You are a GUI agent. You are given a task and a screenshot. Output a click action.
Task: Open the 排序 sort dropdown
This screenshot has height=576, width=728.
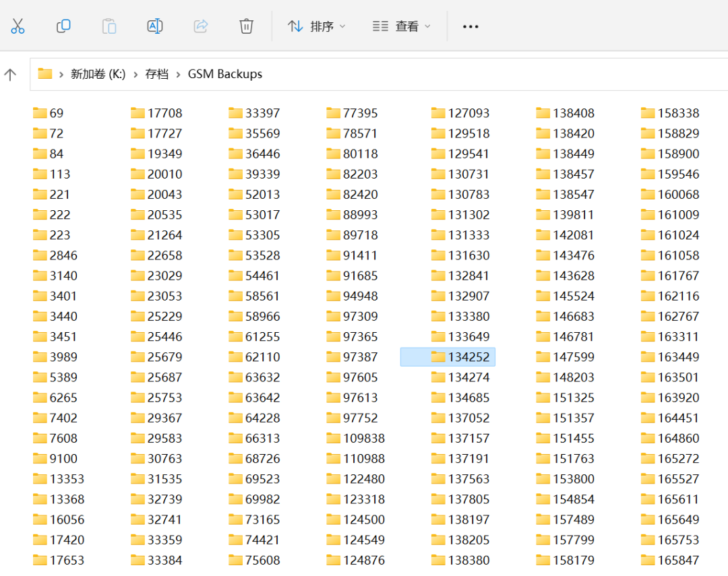(316, 26)
